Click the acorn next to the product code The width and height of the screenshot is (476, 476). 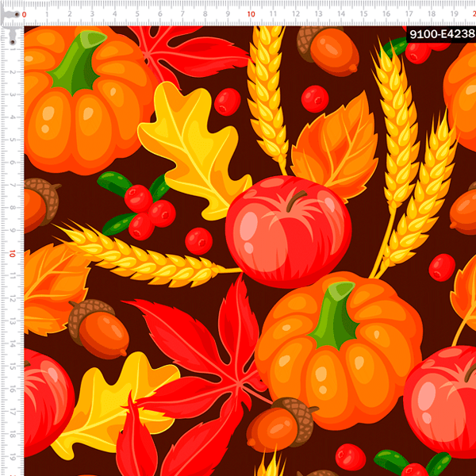[x=329, y=51]
